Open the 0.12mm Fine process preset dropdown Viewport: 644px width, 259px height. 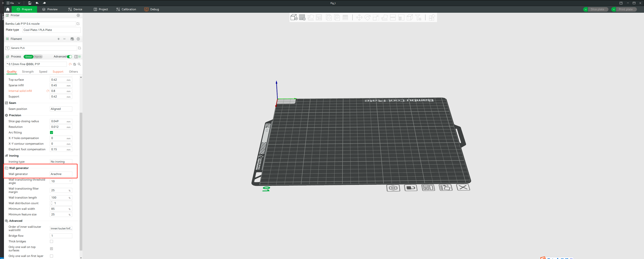(x=36, y=64)
